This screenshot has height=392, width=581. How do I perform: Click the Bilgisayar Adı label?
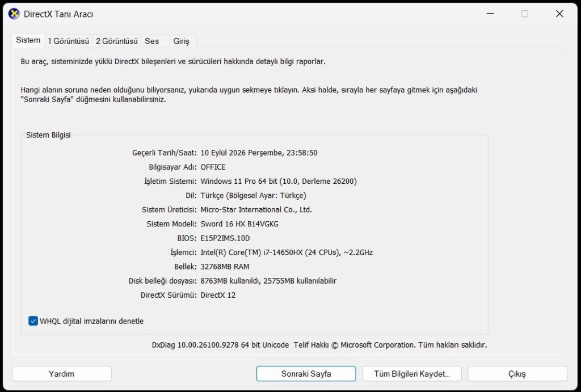pyautogui.click(x=172, y=167)
